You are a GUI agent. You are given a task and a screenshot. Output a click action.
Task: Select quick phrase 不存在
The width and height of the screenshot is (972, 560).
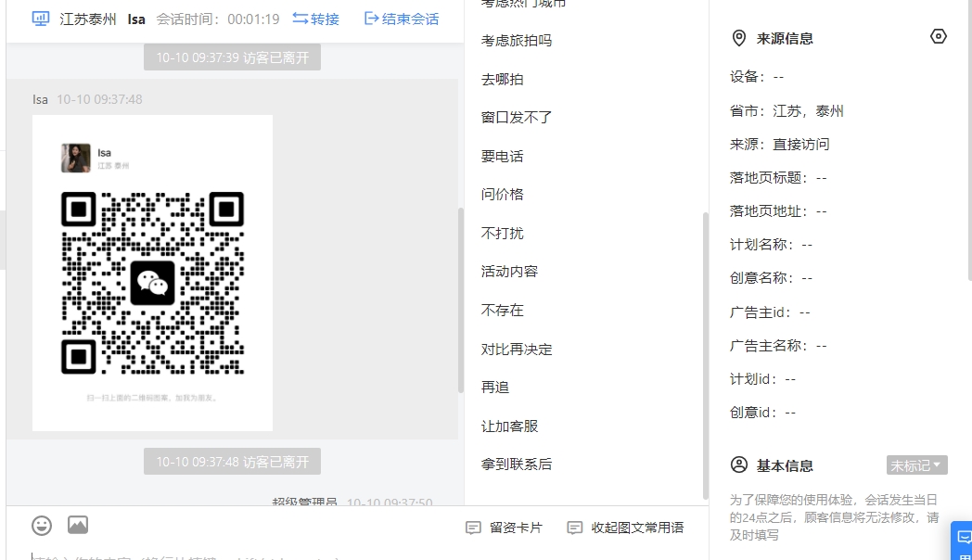[502, 311]
